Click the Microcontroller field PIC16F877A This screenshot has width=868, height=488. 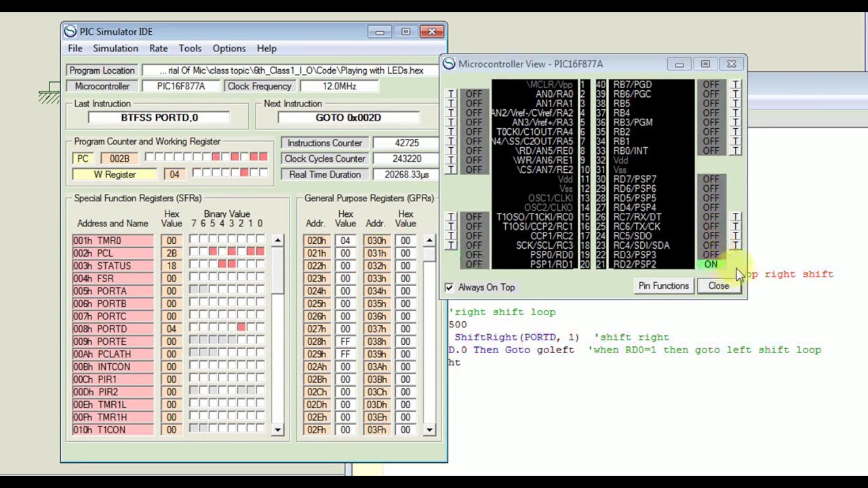tap(181, 86)
